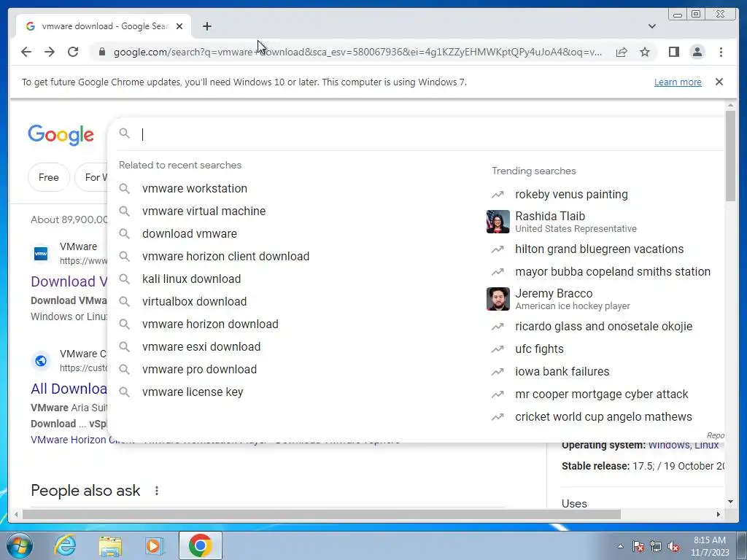Viewport: 747px width, 560px height.
Task: Click vertical scrollbar up arrow
Action: 730,105
